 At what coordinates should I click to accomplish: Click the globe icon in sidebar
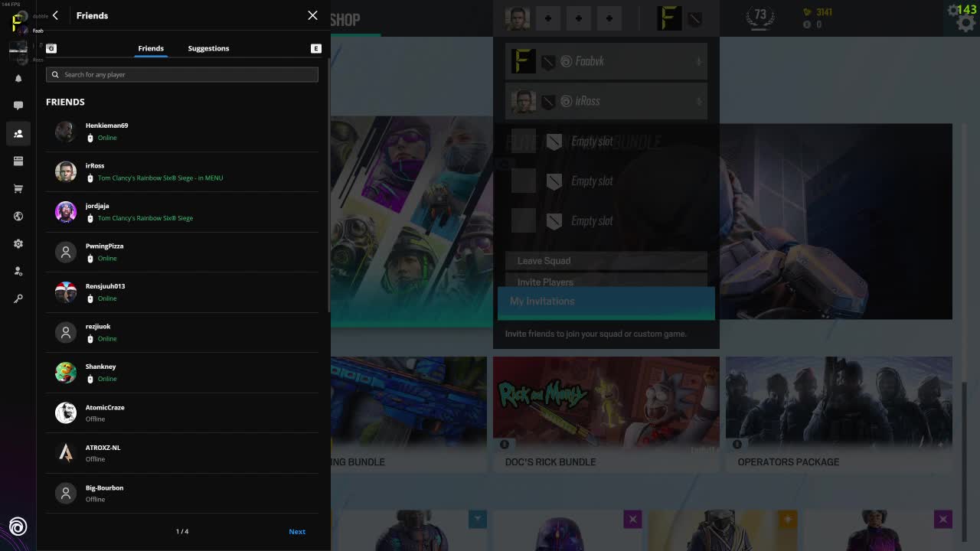pyautogui.click(x=18, y=216)
